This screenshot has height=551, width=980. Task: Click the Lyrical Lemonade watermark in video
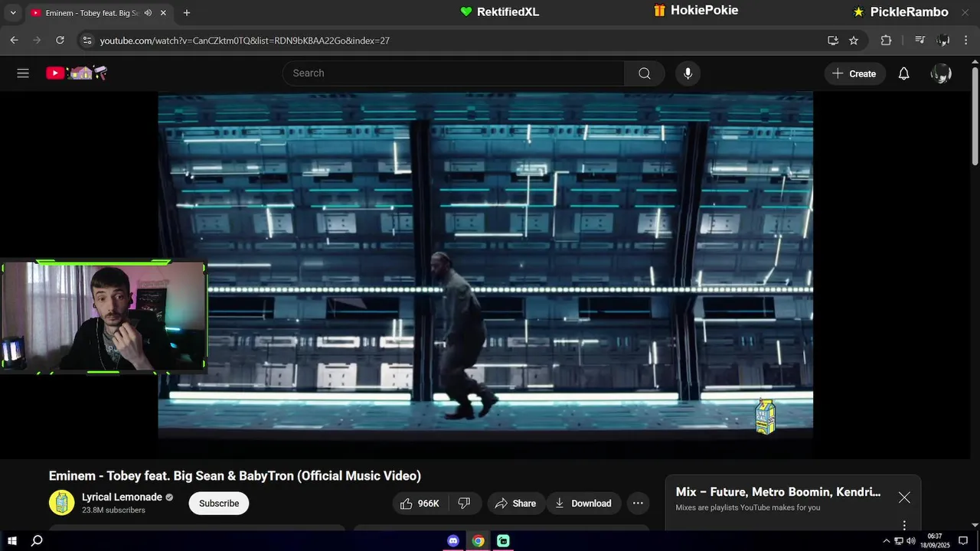pyautogui.click(x=765, y=416)
